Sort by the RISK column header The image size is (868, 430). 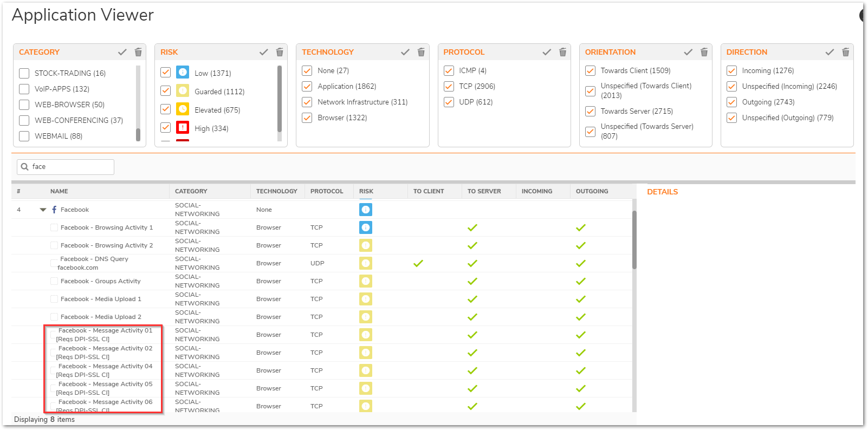click(x=366, y=191)
